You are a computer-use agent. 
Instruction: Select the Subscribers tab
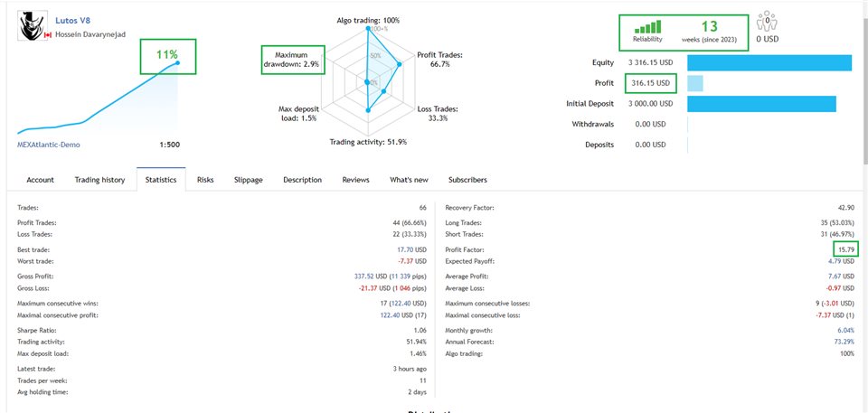467,180
